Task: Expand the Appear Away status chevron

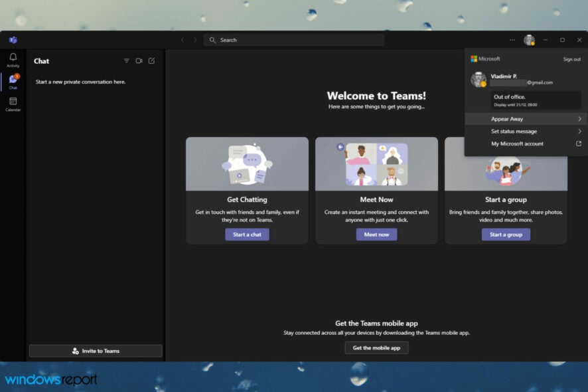Action: pyautogui.click(x=579, y=119)
